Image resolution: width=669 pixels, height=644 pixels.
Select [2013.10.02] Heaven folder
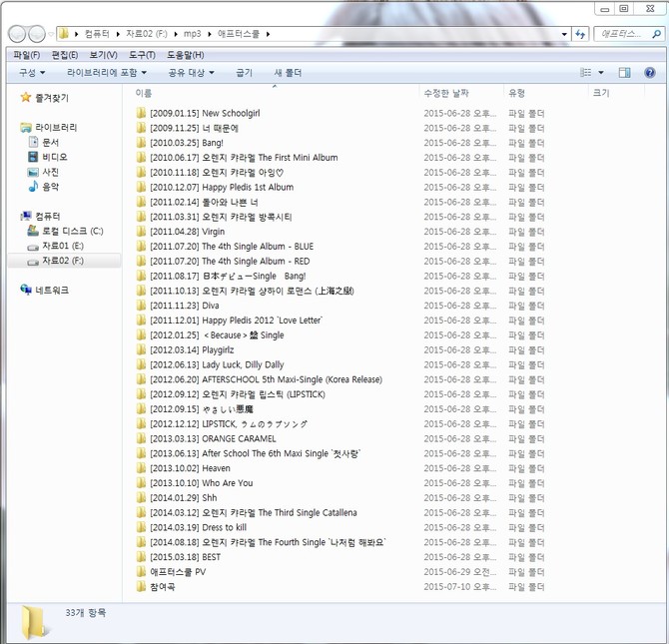(190, 468)
